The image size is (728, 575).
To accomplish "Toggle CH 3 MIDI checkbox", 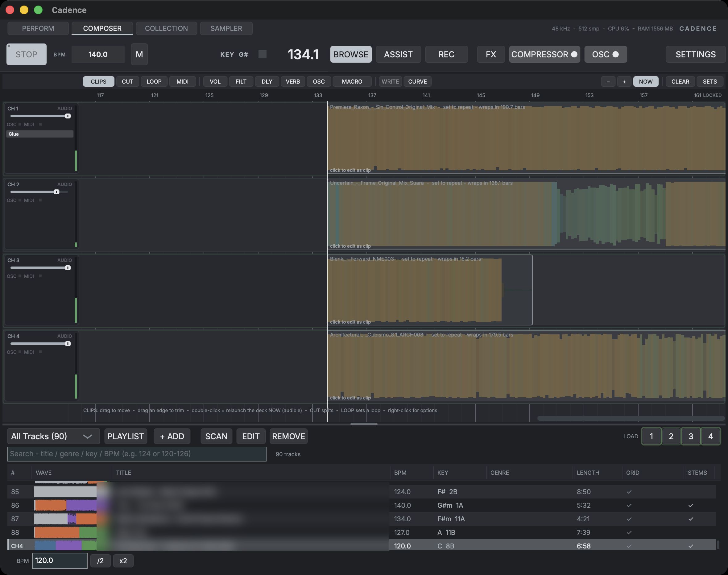I will point(40,276).
